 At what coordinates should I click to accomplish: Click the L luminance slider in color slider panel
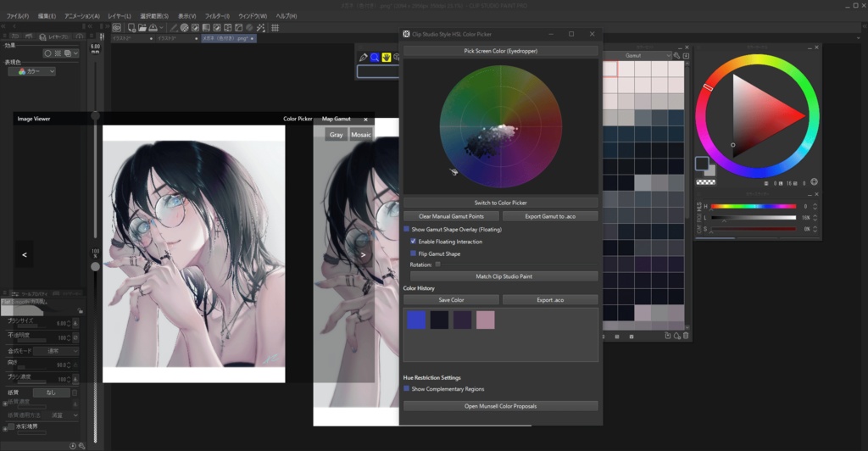click(754, 218)
